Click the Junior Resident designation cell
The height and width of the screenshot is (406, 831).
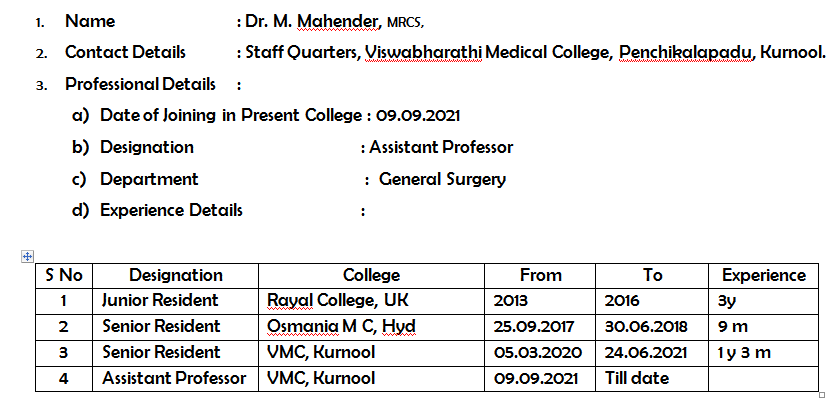click(175, 301)
